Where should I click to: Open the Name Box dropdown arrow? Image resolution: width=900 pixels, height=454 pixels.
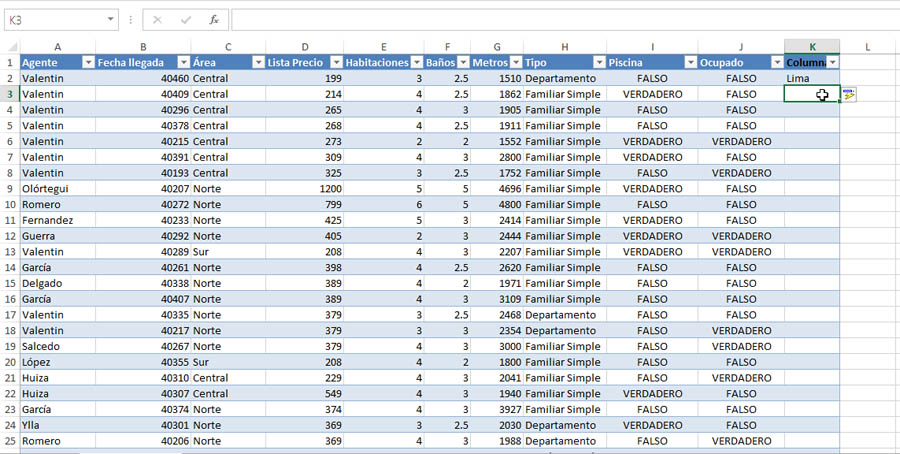coord(109,20)
